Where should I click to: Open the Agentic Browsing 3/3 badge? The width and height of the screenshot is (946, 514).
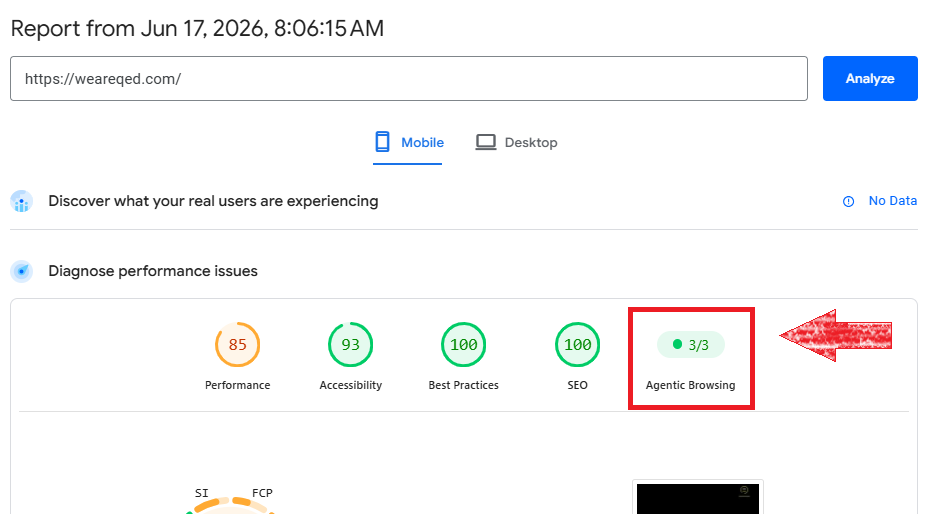[691, 344]
